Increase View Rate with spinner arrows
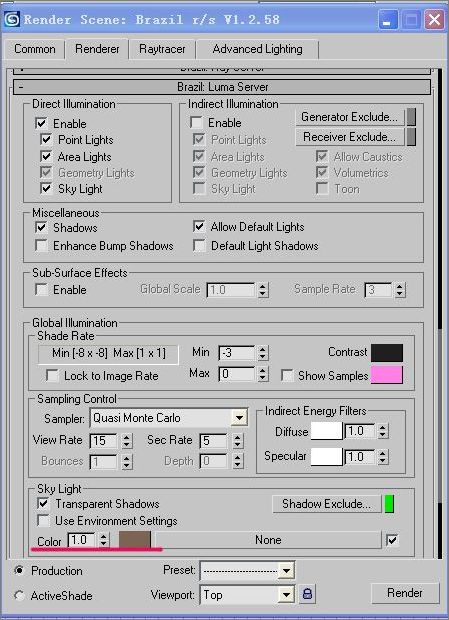Image resolution: width=449 pixels, height=620 pixels. [x=126, y=437]
